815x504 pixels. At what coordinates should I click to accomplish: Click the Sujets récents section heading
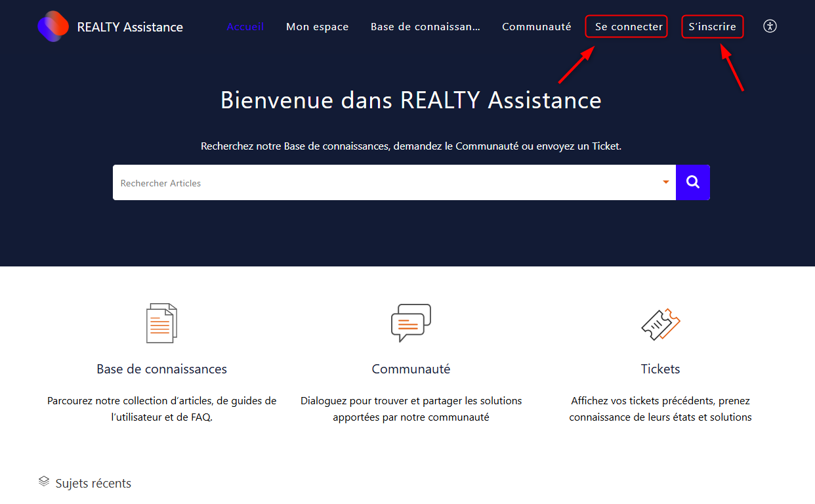93,484
